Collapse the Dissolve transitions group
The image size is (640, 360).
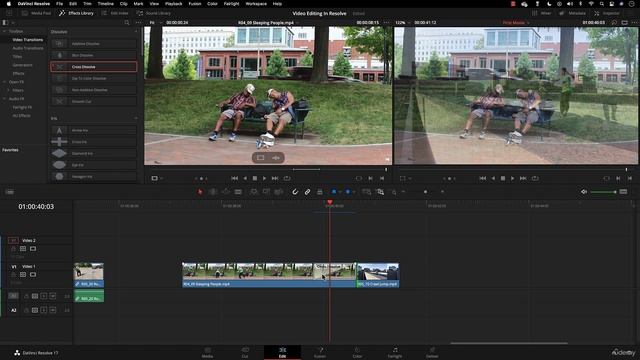tap(136, 31)
